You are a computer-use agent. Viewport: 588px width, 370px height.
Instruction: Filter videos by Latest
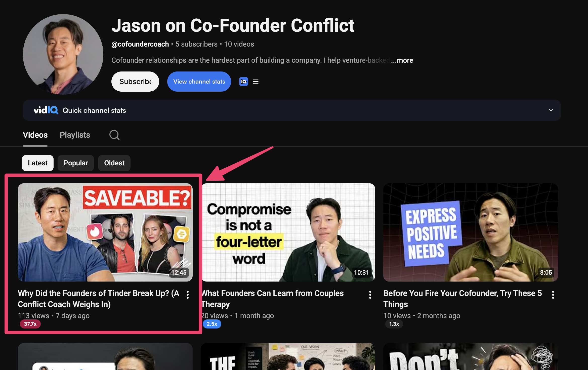tap(38, 163)
